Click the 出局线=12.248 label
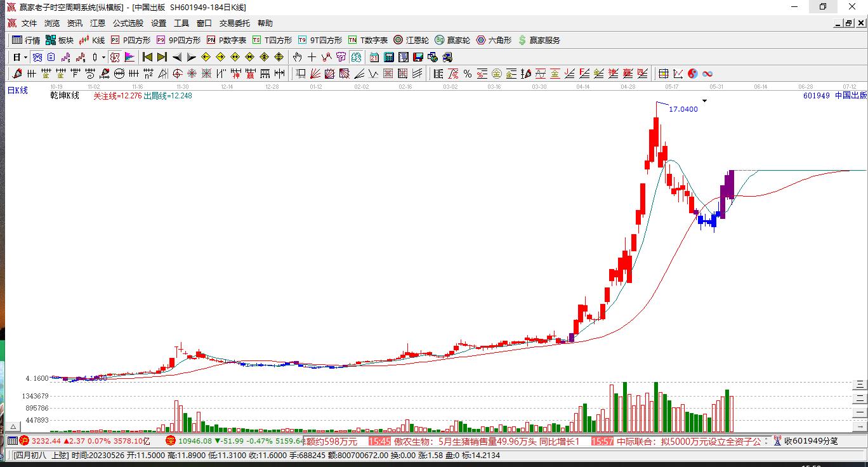 coord(168,96)
